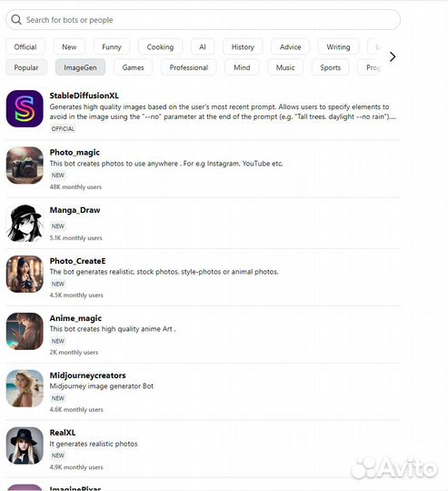Click the StableDiffusionXL bot logo icon
This screenshot has height=491, width=448.
[x=25, y=109]
